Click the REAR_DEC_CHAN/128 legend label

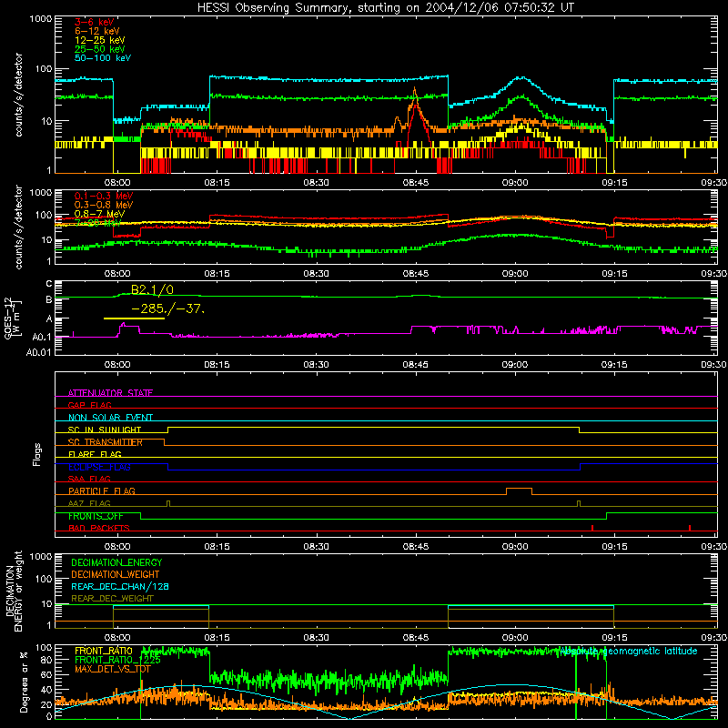pos(120,586)
